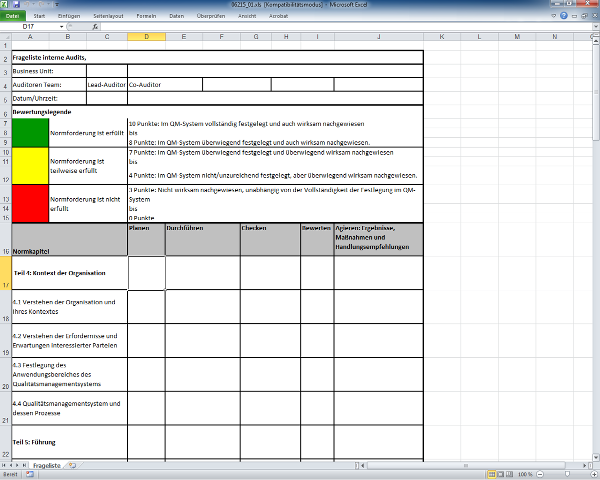This screenshot has width=600, height=480.
Task: Open the Formeln ribbon tab
Action: (x=146, y=17)
